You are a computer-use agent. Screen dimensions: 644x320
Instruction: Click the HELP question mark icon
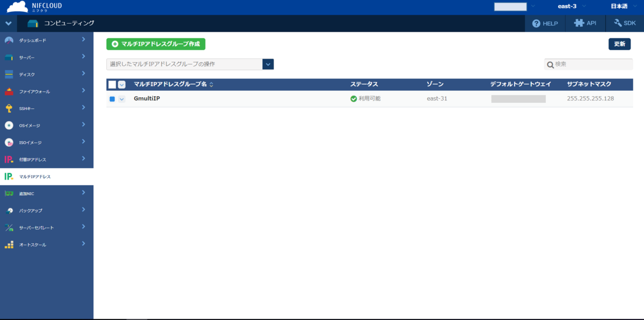(536, 24)
